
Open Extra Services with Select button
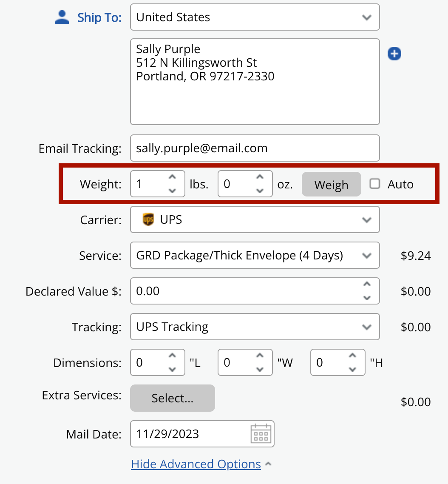point(172,398)
